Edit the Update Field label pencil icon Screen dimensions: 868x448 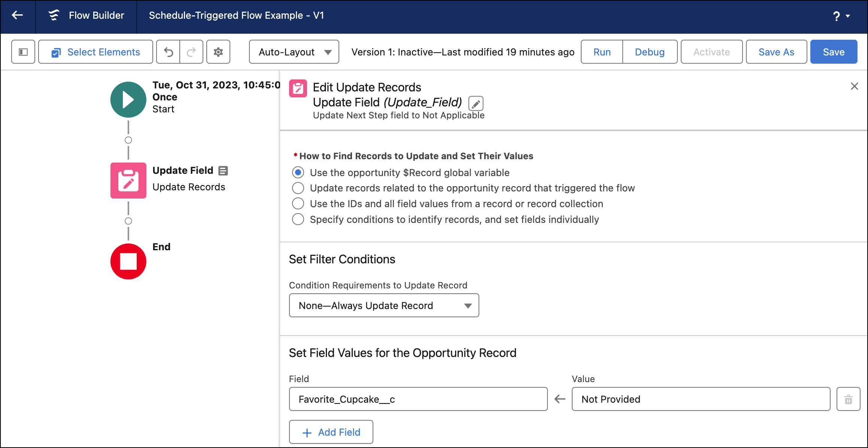click(x=476, y=103)
